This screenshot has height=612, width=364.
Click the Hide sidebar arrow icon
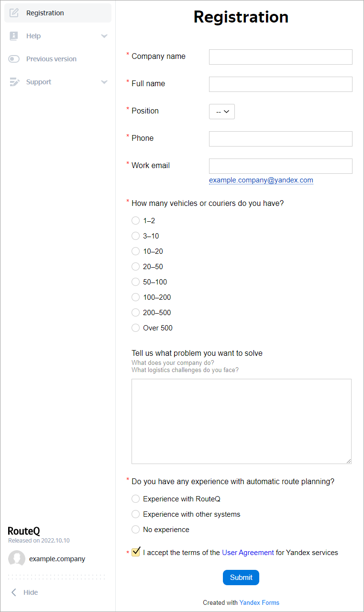tap(14, 592)
